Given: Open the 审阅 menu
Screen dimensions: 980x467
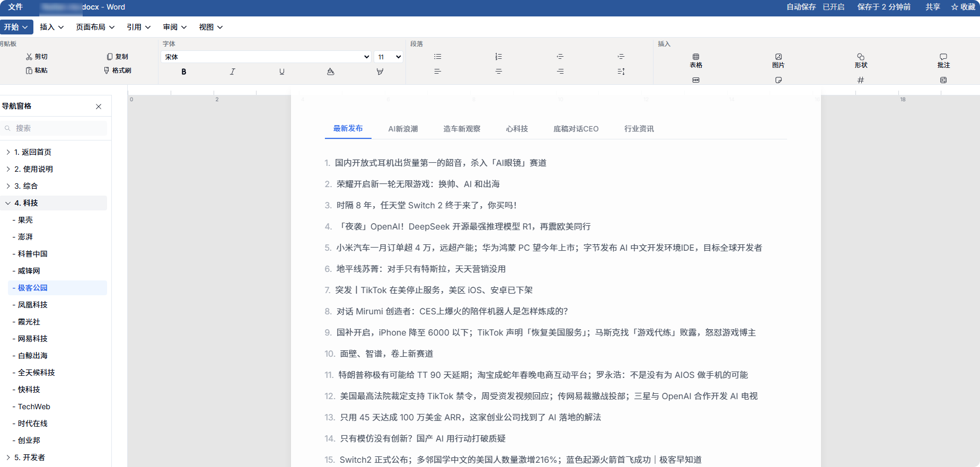Looking at the screenshot, I should click(175, 27).
